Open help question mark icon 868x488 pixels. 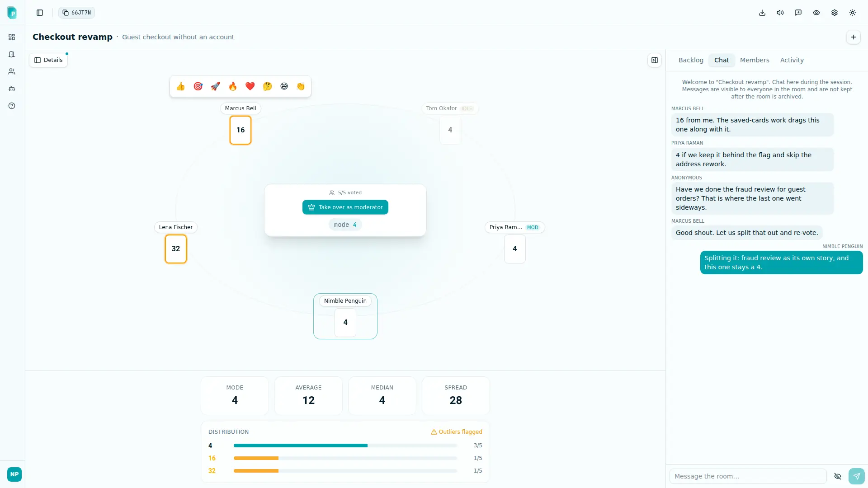pos(12,106)
